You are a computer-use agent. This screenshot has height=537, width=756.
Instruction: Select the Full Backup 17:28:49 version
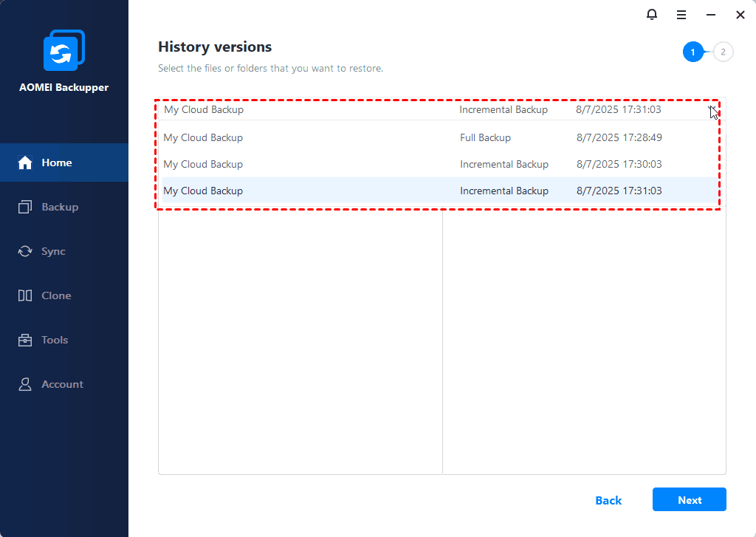(x=439, y=137)
